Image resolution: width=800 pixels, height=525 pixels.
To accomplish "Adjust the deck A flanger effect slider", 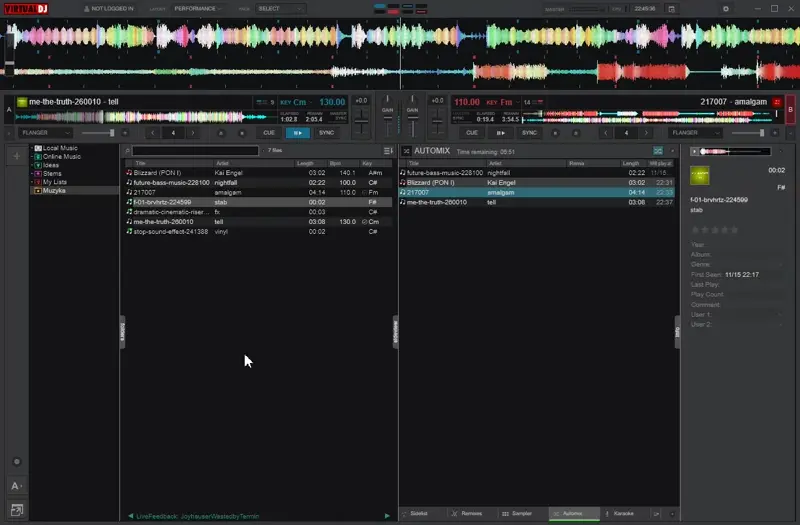I will tap(98, 133).
